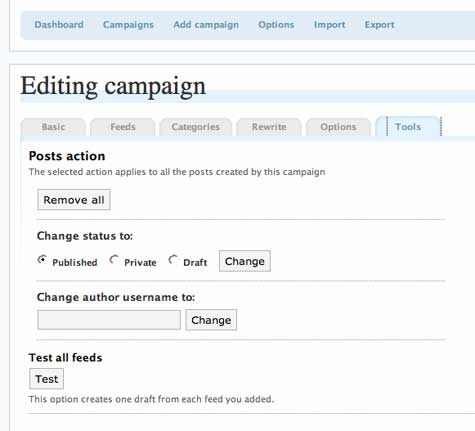Switch to the Rewrite tab

pos(269,127)
